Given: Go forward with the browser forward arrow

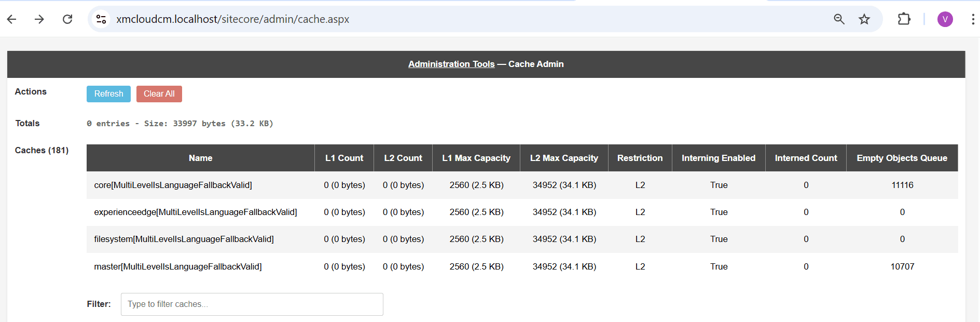Looking at the screenshot, I should tap(39, 19).
